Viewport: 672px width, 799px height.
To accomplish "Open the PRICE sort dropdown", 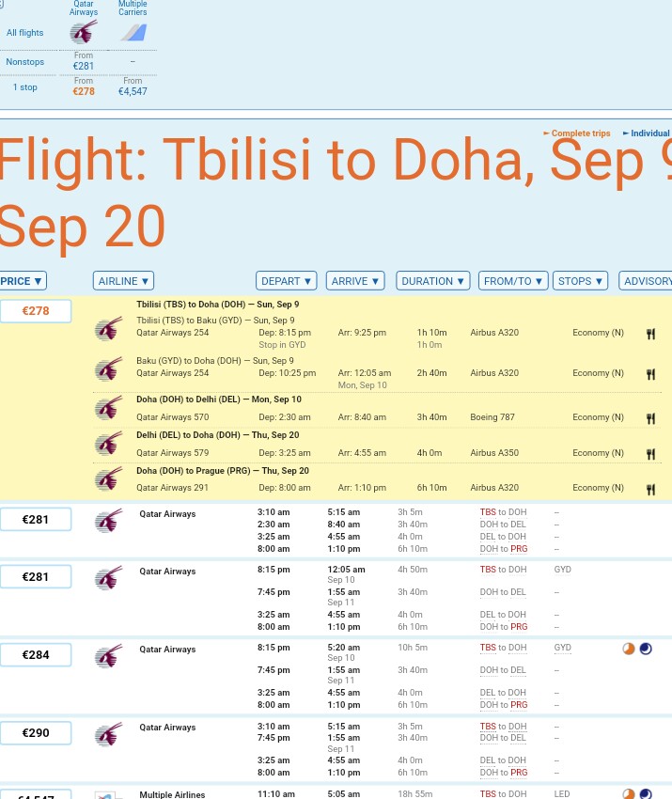I will tap(23, 281).
